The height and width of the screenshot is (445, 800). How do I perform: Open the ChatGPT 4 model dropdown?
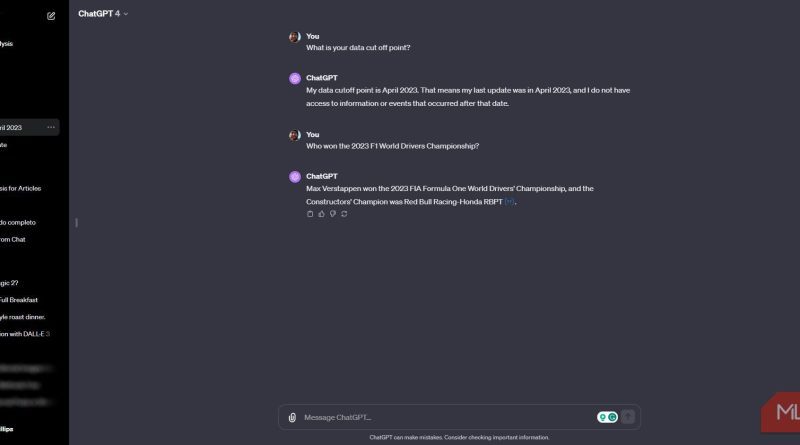pos(103,14)
